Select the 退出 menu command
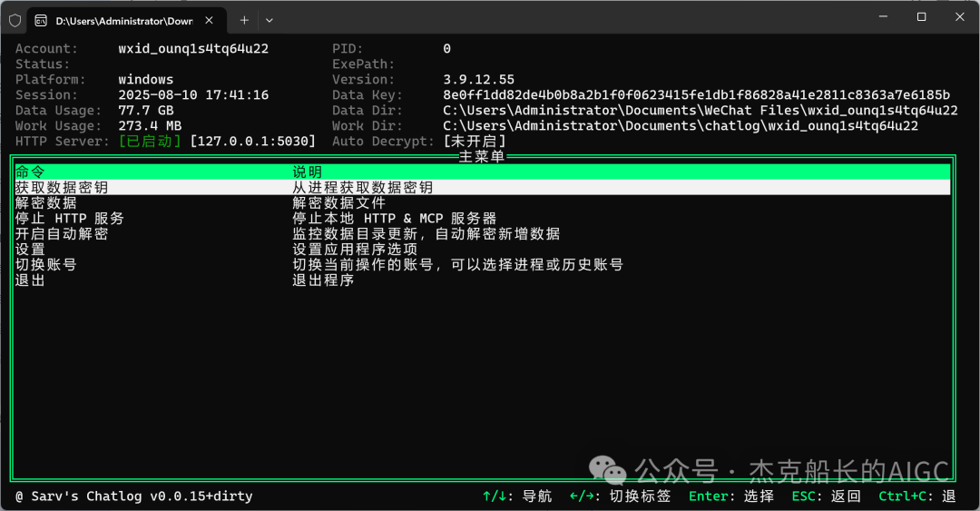This screenshot has width=980, height=511. tap(30, 280)
